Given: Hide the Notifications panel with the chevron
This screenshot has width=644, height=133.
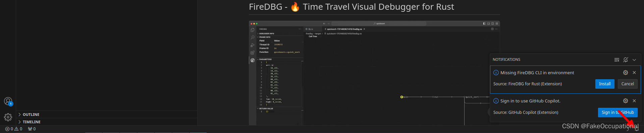Looking at the screenshot, I should (634, 60).
